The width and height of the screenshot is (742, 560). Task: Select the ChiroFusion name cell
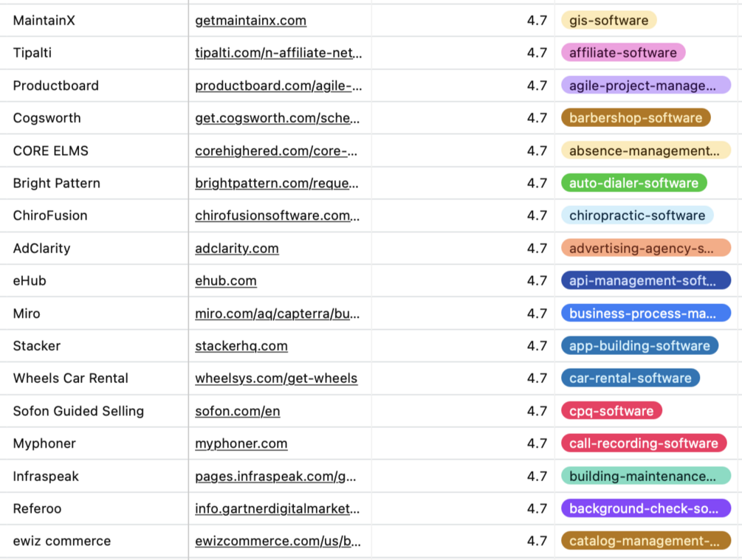(94, 215)
